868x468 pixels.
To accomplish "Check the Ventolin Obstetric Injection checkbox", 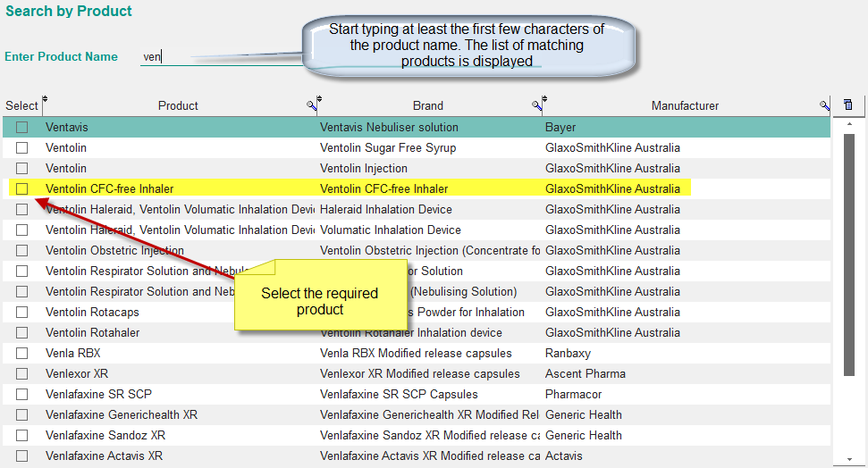I will point(21,251).
